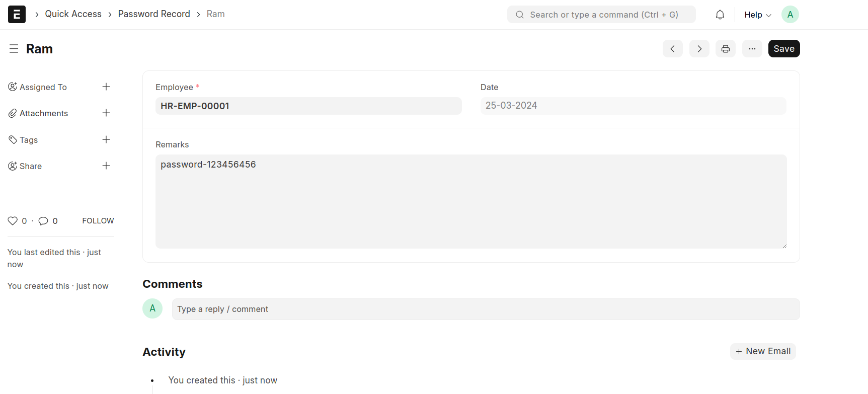Click the Type a reply comment field
868x394 pixels.
click(486, 309)
